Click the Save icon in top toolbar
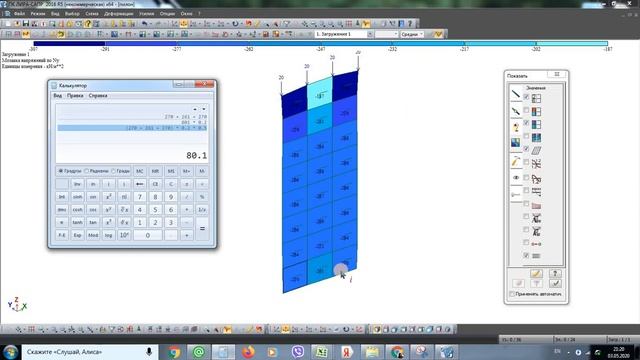Viewport: 640px width, 360px height. 26,24
